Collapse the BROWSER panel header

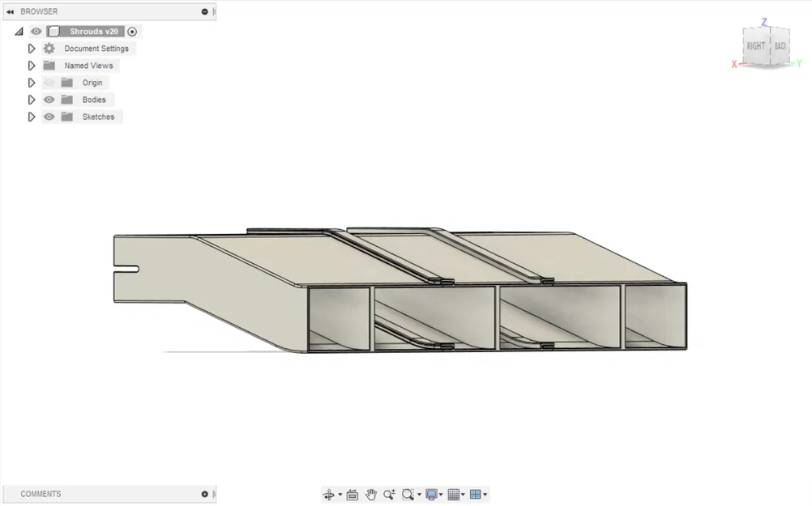[10, 11]
